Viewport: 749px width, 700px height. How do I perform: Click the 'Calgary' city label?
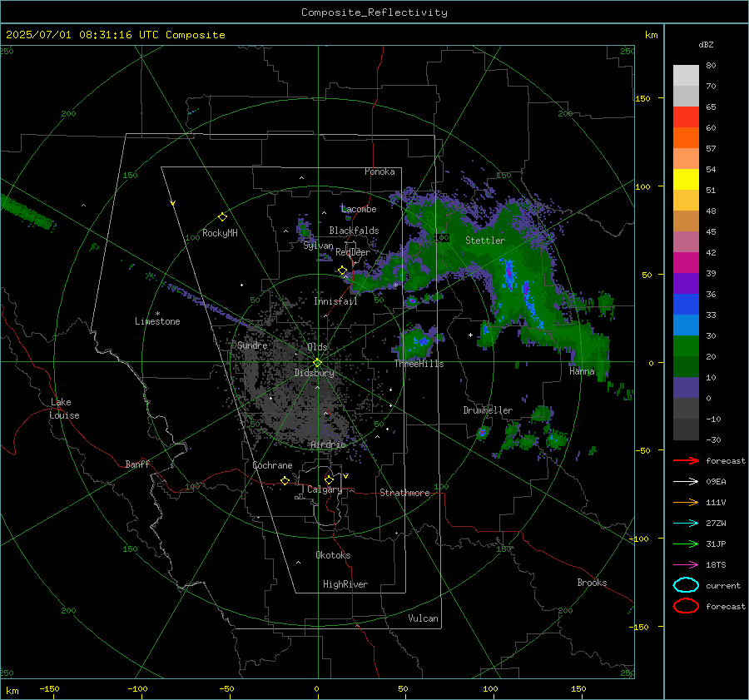click(325, 489)
